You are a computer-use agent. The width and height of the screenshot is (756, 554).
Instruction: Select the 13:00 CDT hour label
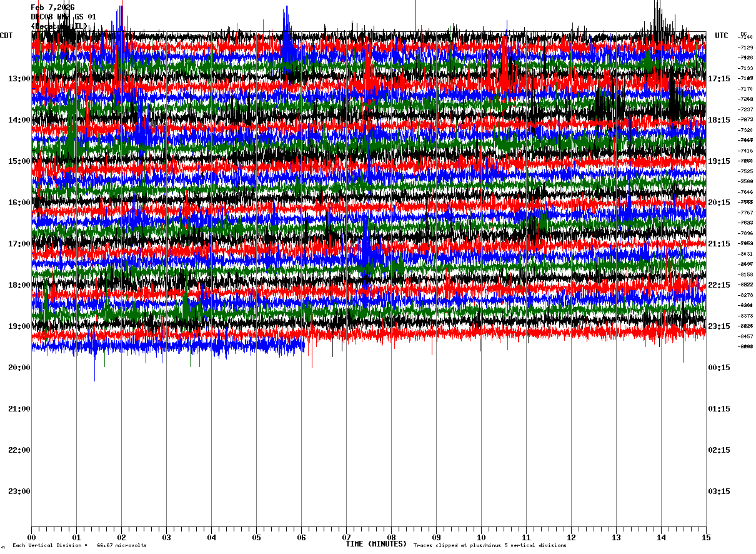click(x=19, y=79)
